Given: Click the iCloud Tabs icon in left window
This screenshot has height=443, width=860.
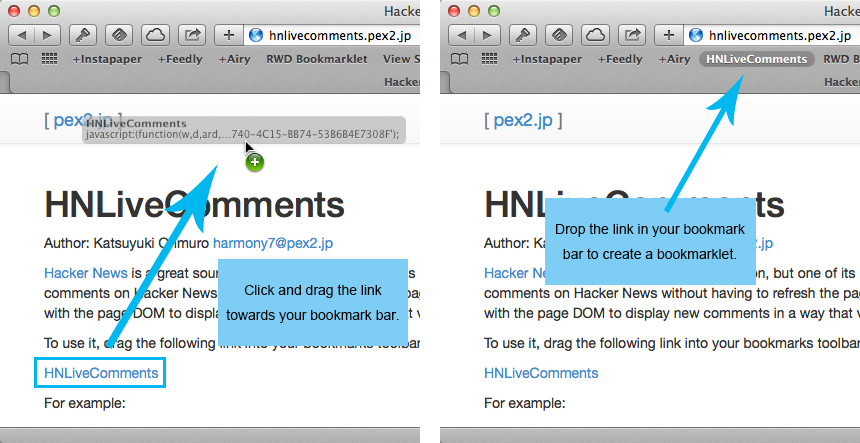Looking at the screenshot, I should point(154,35).
